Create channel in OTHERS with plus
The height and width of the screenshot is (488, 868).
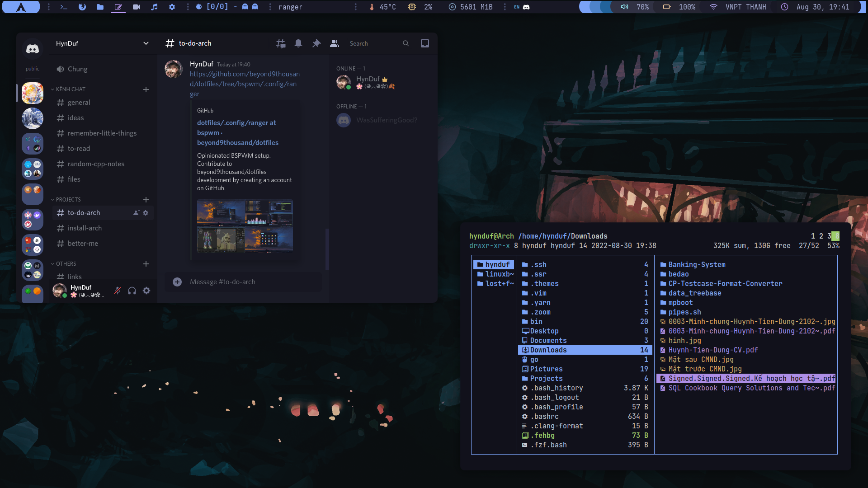[146, 264]
